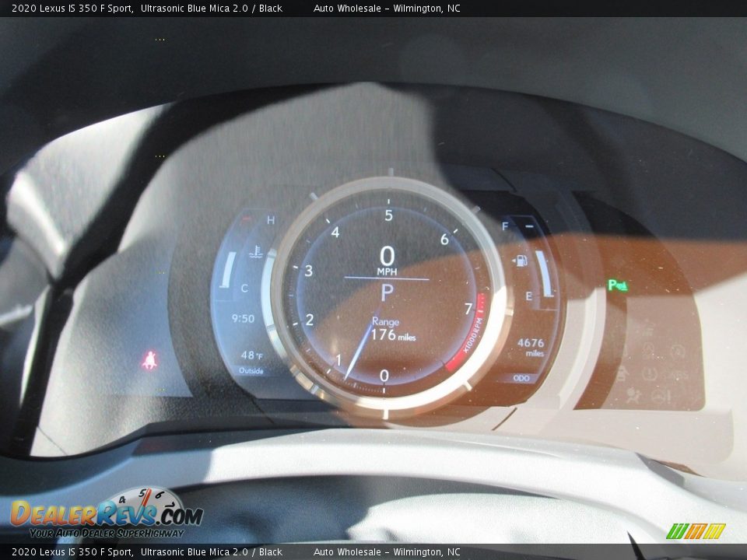Click the '0' speed reading above MPH
This screenshot has height=560, width=747.
387,256
